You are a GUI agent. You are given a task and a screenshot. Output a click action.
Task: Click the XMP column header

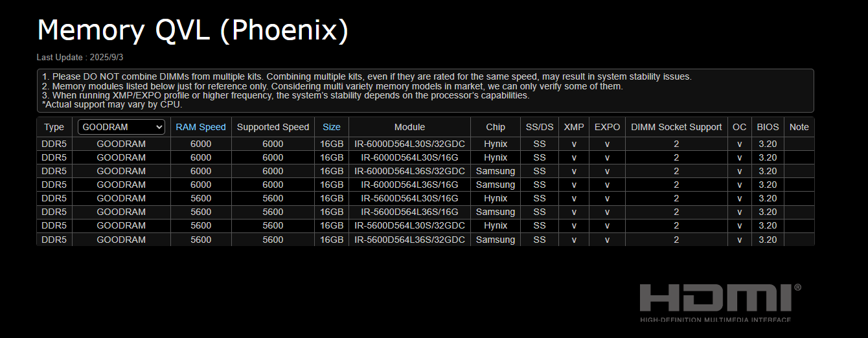(574, 127)
